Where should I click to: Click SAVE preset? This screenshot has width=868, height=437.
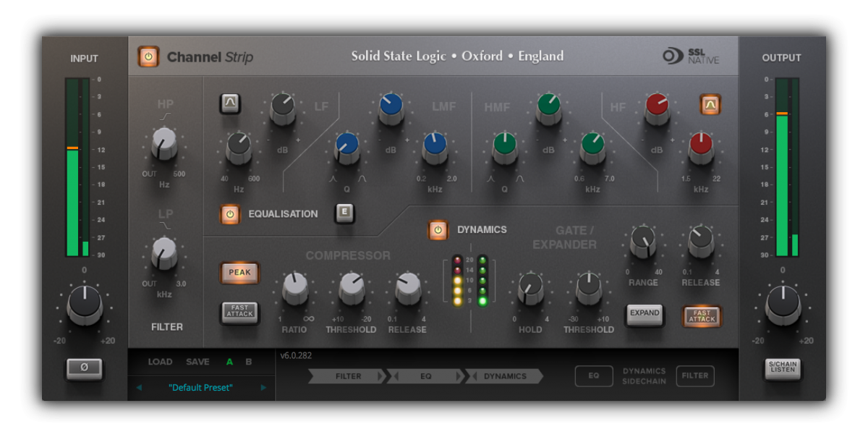(x=197, y=362)
